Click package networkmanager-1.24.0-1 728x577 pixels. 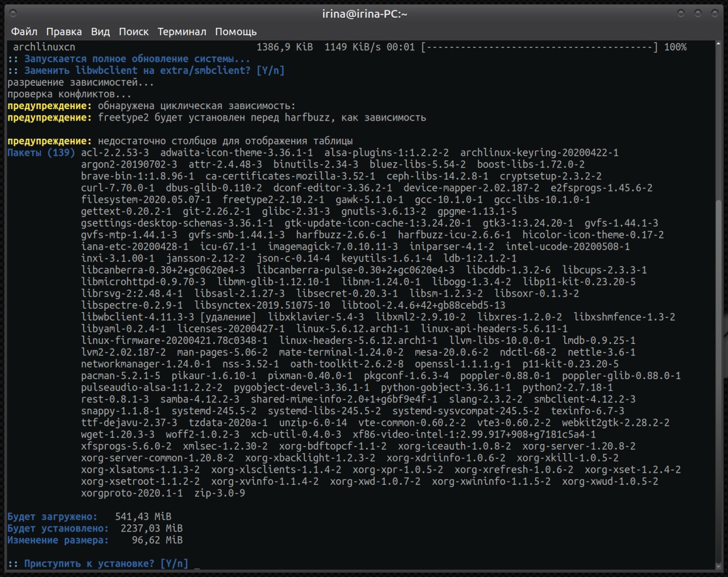(146, 364)
